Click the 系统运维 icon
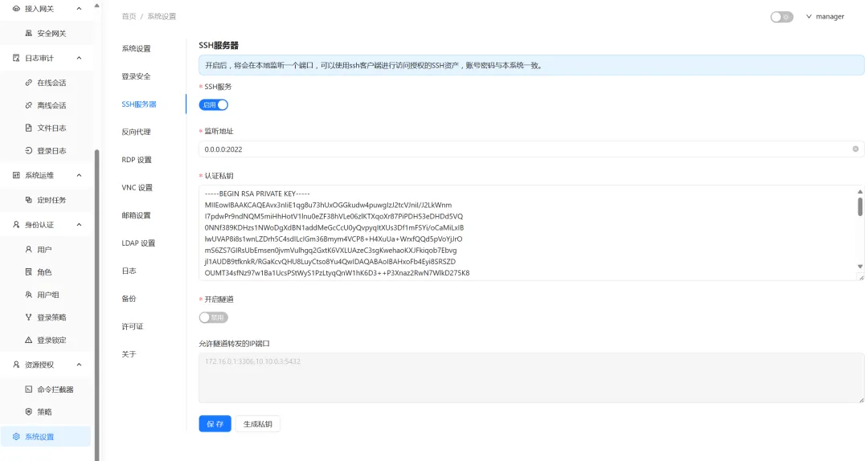 click(16, 175)
